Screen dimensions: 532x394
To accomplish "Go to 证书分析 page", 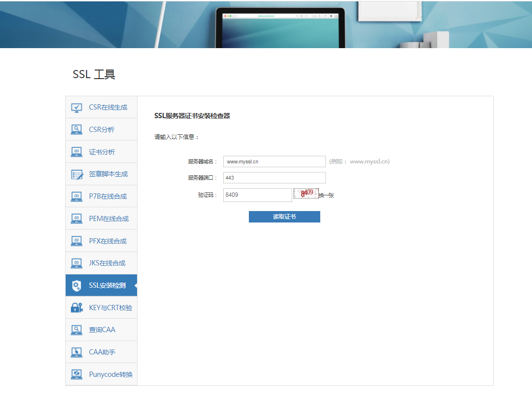I will [x=101, y=152].
